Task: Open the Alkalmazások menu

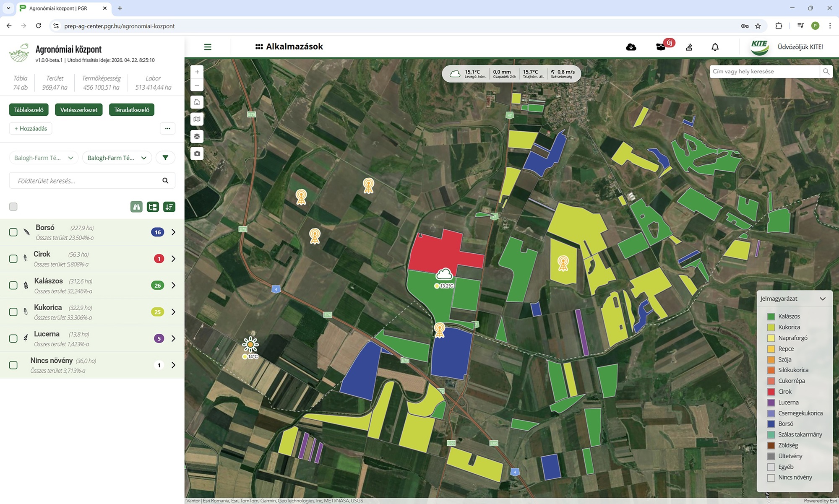Action: 289,47
